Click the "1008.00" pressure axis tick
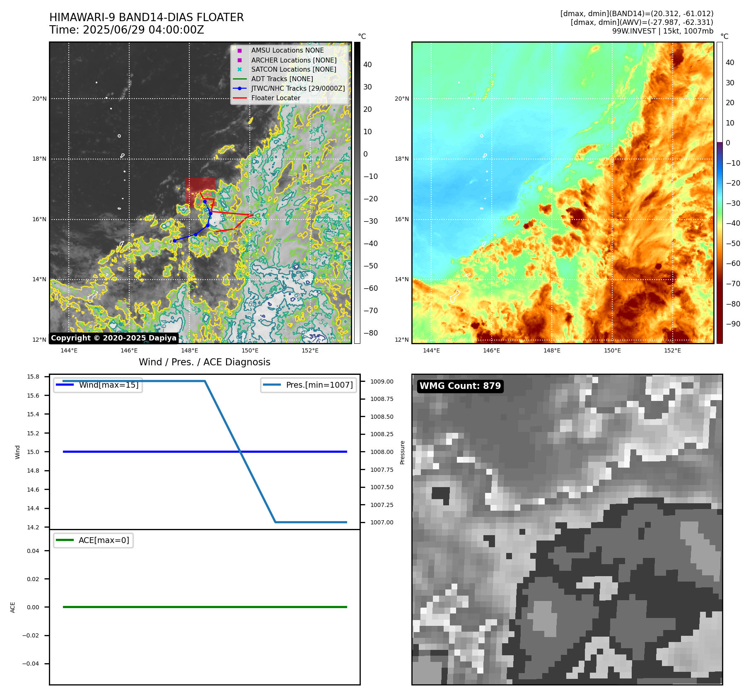 click(382, 452)
